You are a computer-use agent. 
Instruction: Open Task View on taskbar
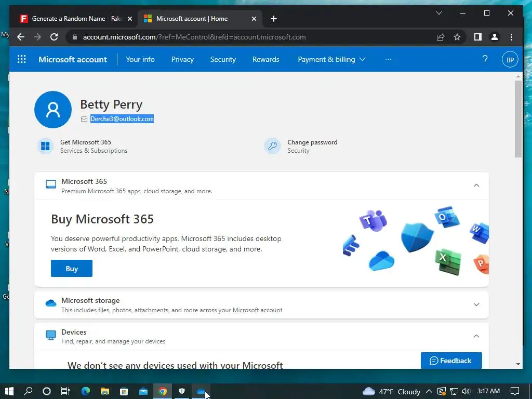(65, 391)
